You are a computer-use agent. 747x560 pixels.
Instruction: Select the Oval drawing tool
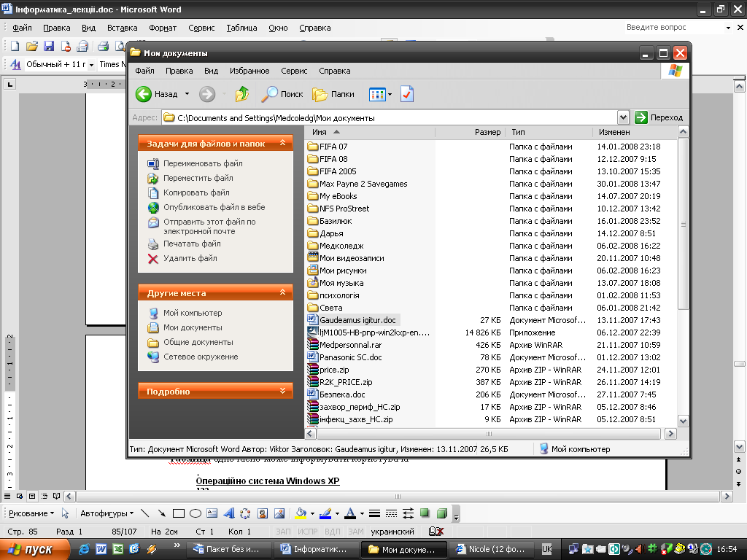point(196,513)
